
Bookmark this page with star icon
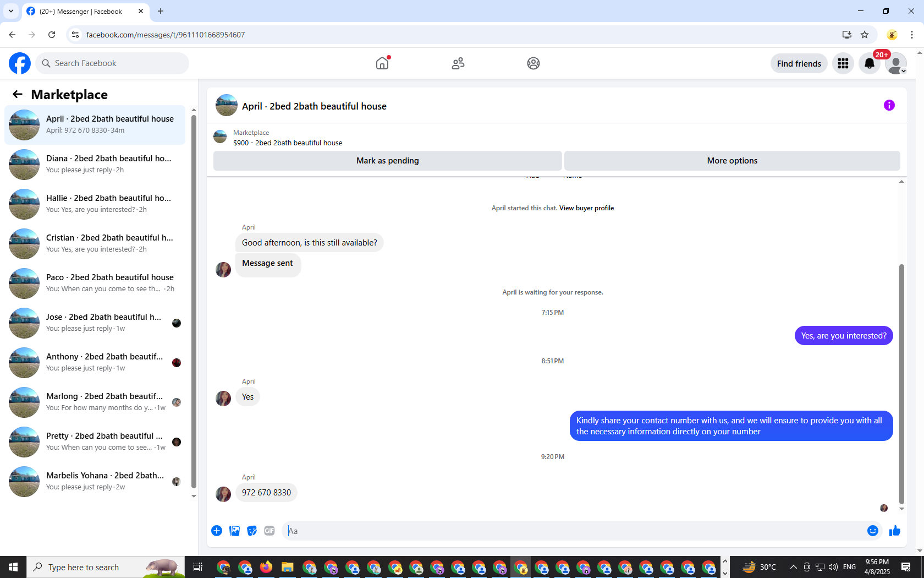(x=865, y=35)
